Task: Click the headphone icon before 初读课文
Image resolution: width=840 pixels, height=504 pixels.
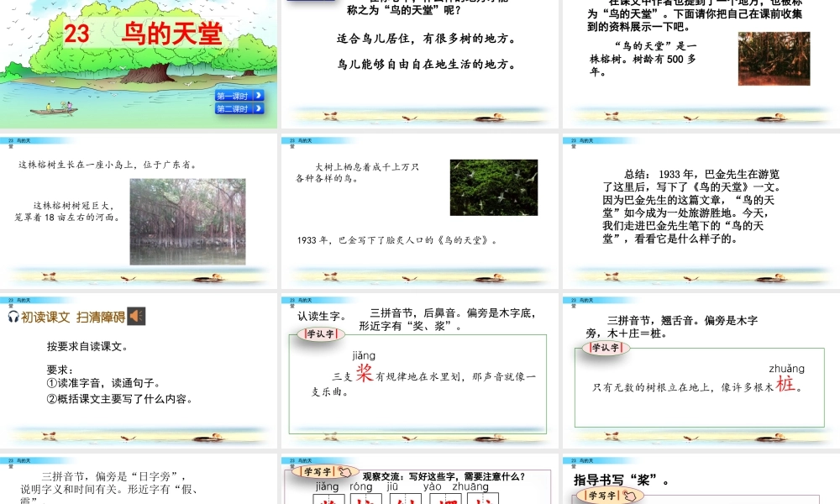Action: pyautogui.click(x=13, y=316)
